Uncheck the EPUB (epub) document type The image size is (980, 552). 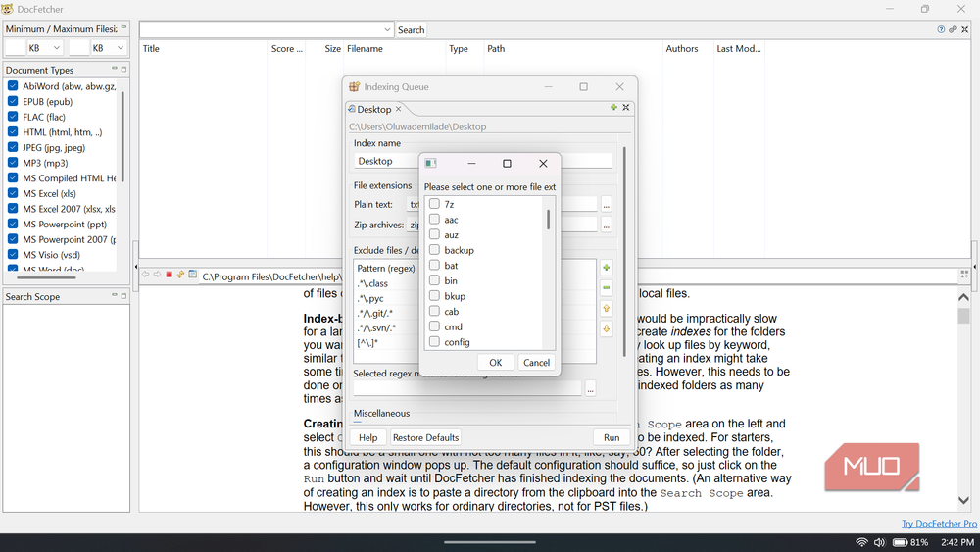[13, 101]
